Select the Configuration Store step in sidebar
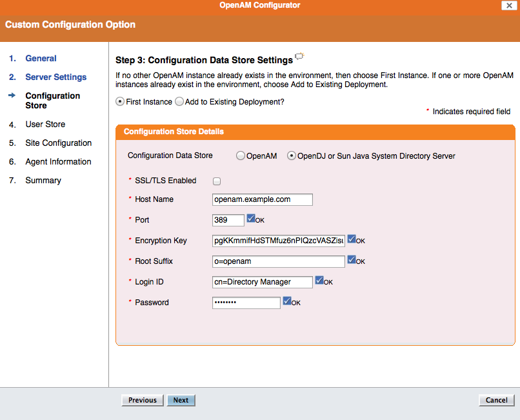520x420 pixels. [x=53, y=101]
